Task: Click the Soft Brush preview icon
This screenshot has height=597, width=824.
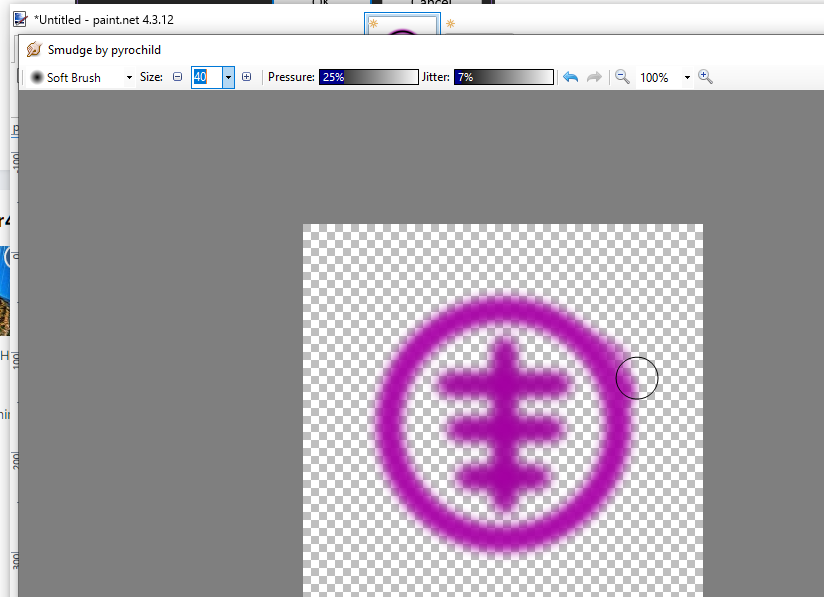Action: [x=36, y=77]
